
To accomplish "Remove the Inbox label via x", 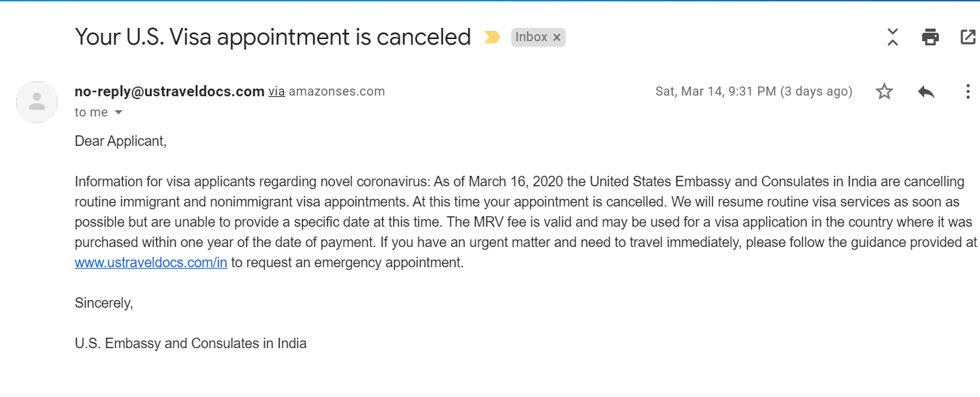I will 557,38.
